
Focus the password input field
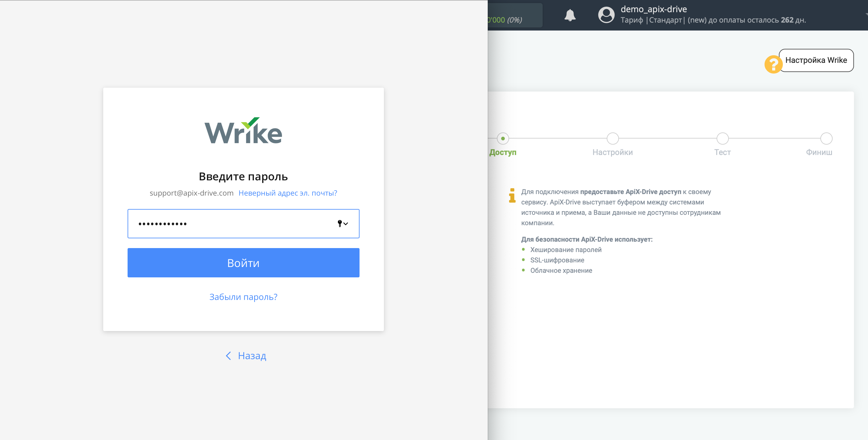tap(243, 224)
